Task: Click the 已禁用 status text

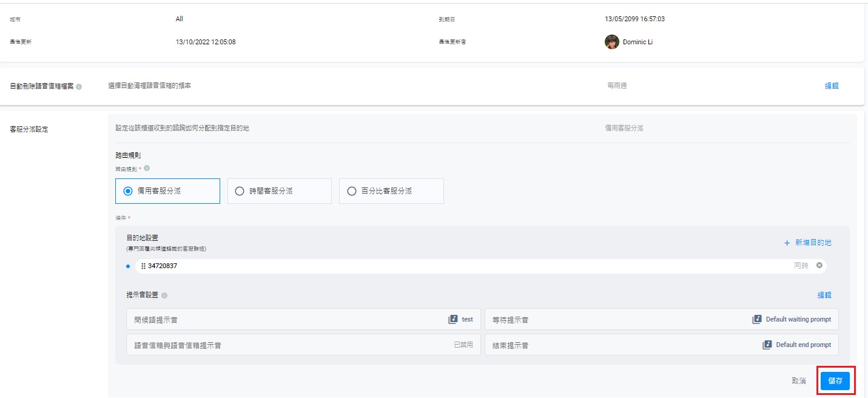Action: tap(463, 345)
